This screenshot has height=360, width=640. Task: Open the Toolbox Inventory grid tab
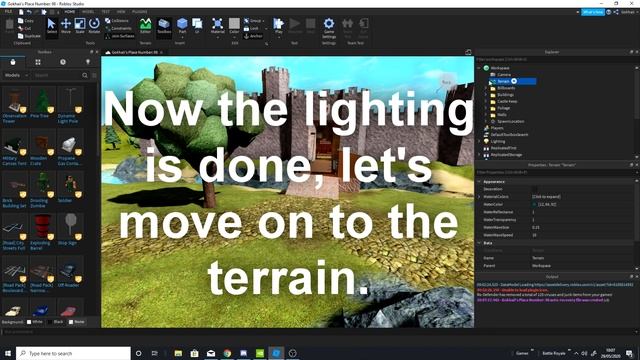(x=38, y=62)
